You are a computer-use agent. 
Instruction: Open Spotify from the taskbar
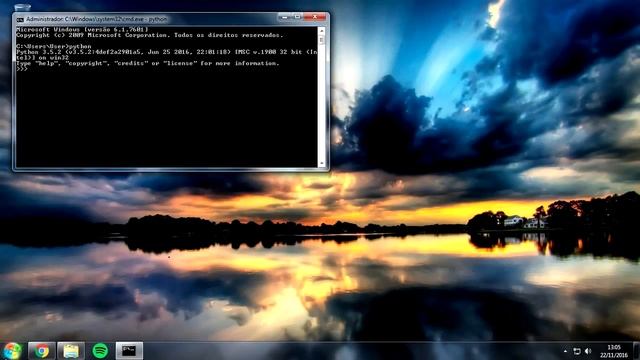tap(100, 351)
